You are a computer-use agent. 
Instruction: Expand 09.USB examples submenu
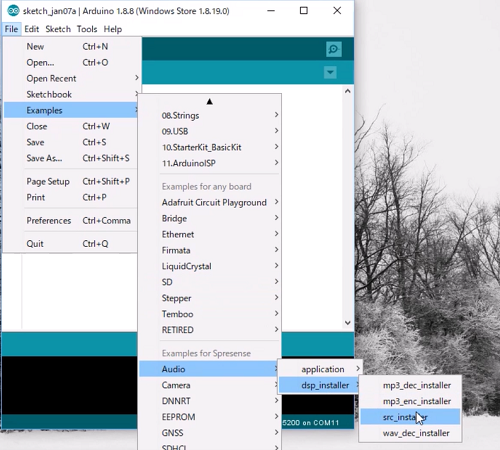point(210,131)
